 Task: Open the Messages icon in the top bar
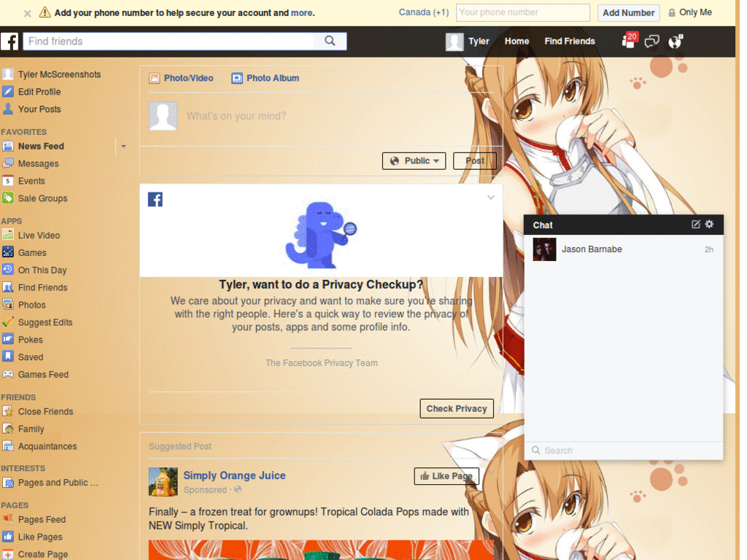(x=651, y=42)
